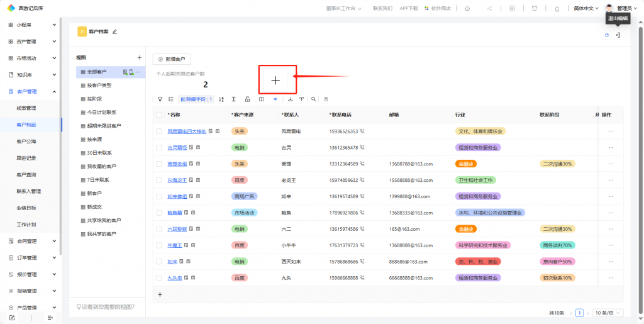Click the lock icon in table toolbar
This screenshot has width=644, height=324.
(x=247, y=99)
